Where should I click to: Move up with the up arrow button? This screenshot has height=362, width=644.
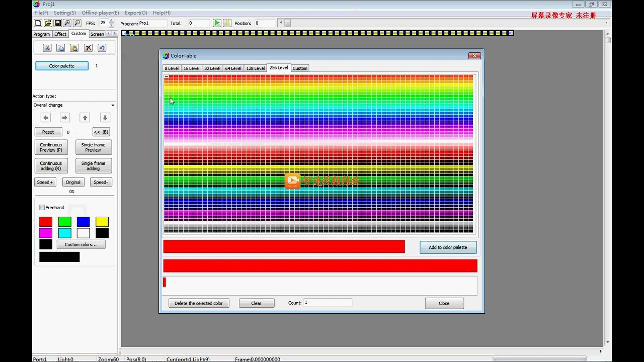pyautogui.click(x=85, y=118)
